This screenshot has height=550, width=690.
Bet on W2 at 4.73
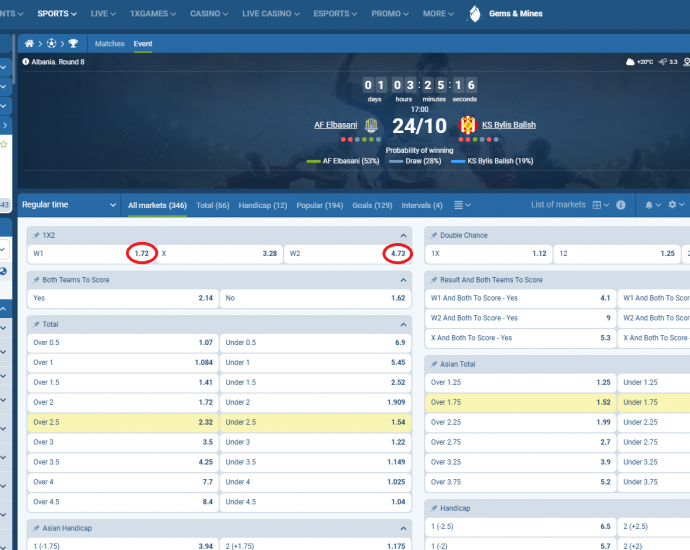(348, 254)
